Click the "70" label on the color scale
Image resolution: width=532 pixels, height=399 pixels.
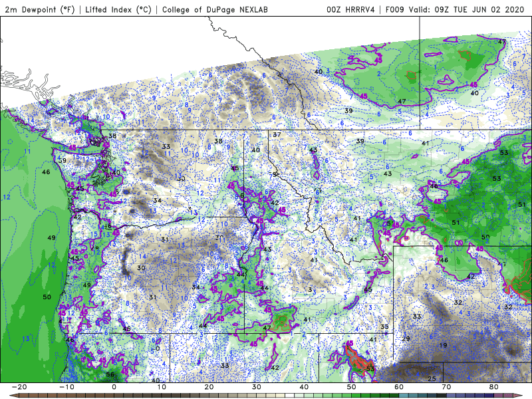point(446,387)
